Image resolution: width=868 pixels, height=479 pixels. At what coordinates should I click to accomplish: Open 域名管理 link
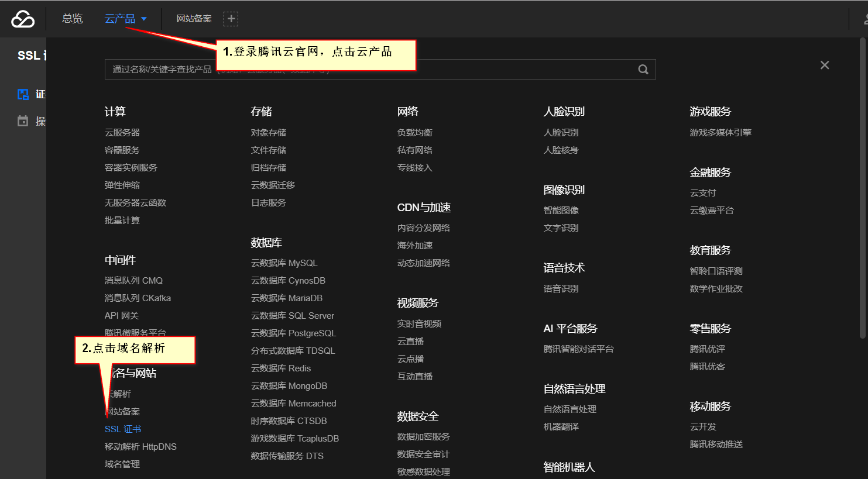point(122,464)
